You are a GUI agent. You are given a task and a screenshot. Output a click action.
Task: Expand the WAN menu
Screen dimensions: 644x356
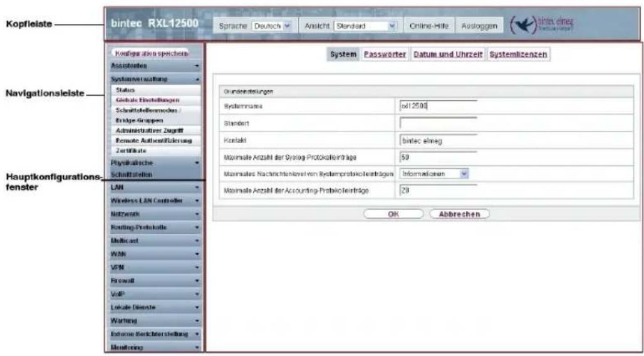click(155, 254)
